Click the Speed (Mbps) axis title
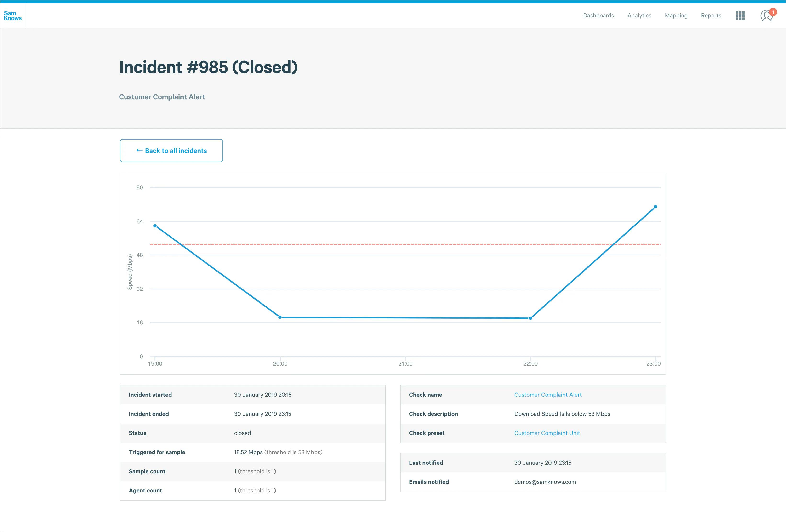 pos(130,272)
